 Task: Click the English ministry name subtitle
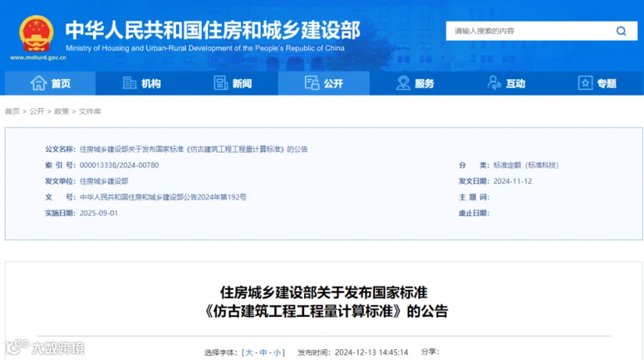[x=205, y=48]
